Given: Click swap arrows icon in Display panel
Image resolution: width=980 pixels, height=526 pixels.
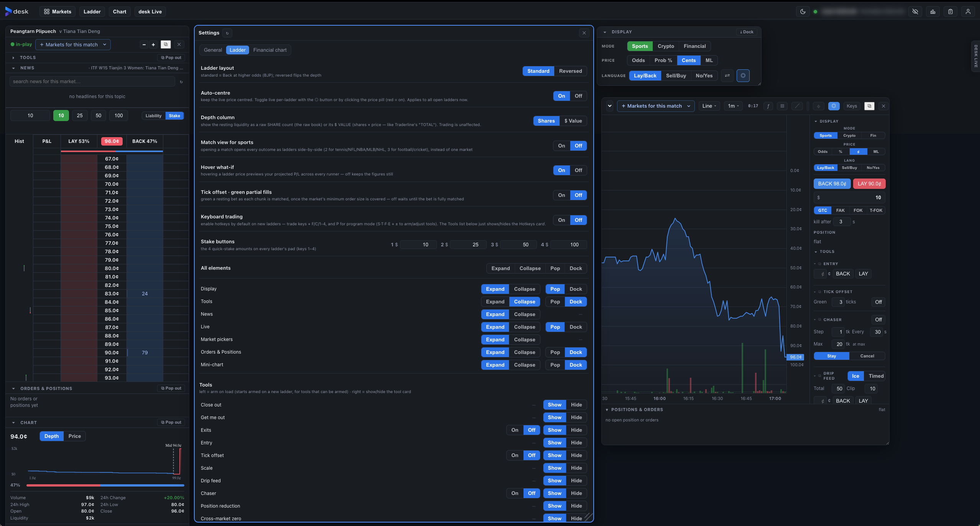Looking at the screenshot, I should [727, 75].
